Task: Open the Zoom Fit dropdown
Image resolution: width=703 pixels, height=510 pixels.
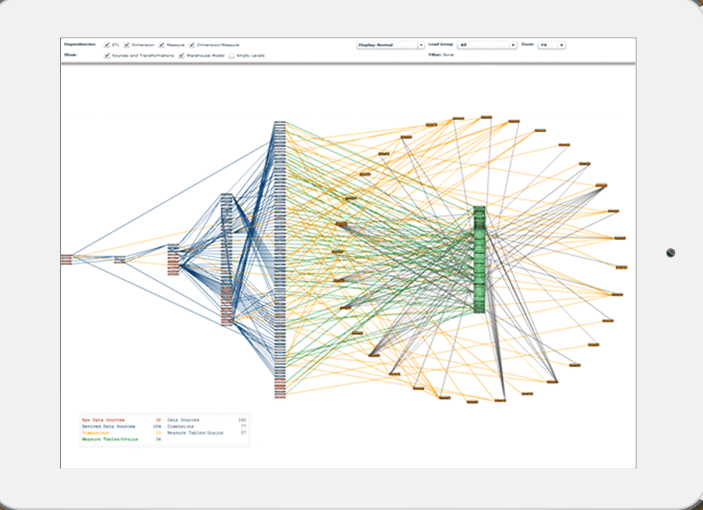Action: [x=552, y=45]
